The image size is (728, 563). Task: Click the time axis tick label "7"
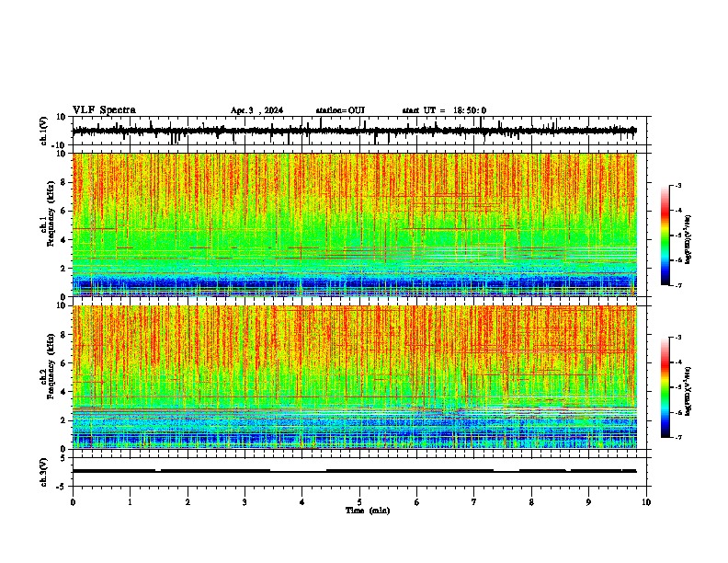coord(474,502)
